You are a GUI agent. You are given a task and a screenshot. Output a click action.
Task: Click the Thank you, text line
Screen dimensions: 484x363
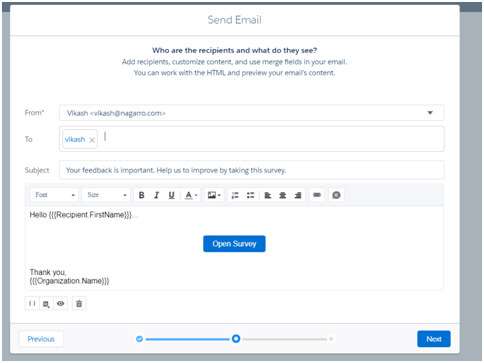pos(48,272)
